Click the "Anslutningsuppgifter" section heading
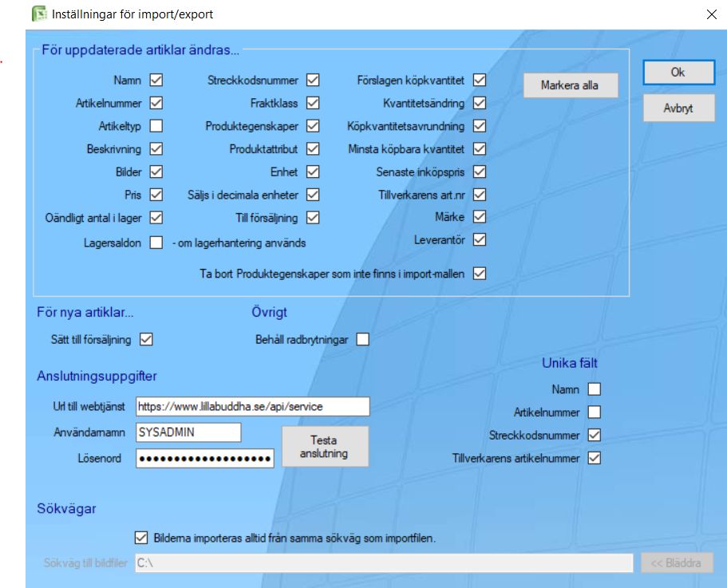The height and width of the screenshot is (588, 727). point(97,376)
